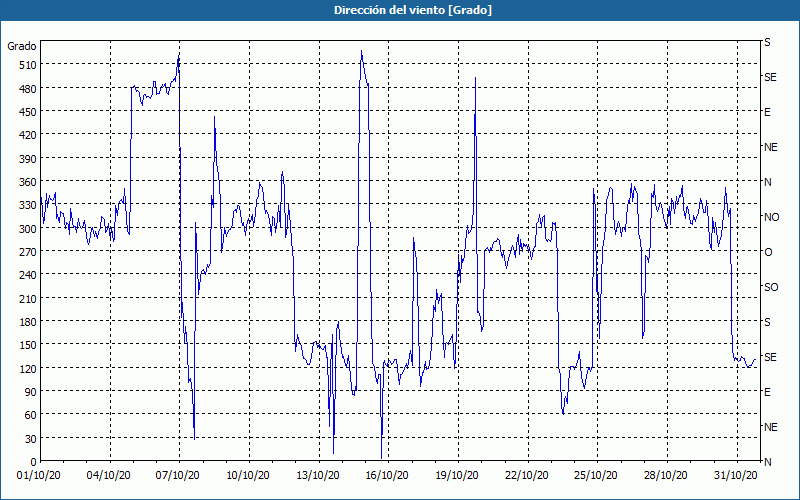The height and width of the screenshot is (500, 800).
Task: Click the 19/10/20 date on x-axis
Action: [457, 476]
